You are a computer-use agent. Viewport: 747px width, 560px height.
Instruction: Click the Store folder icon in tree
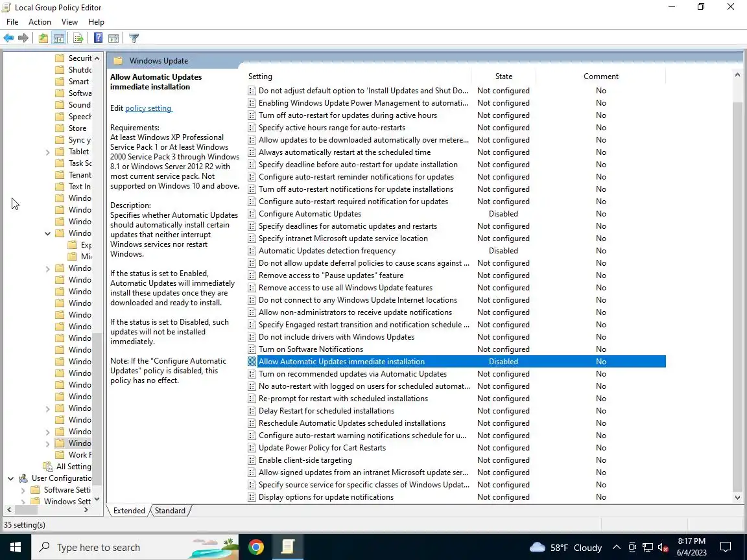coord(60,128)
